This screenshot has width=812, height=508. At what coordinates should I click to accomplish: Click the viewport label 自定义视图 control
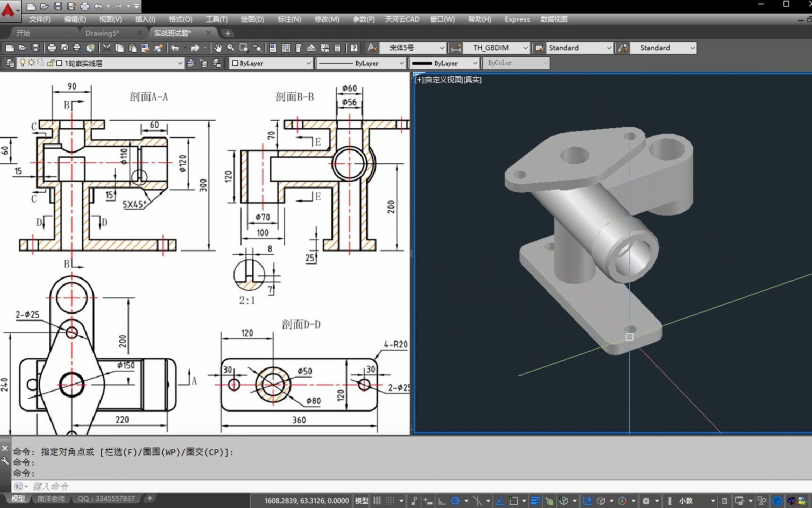click(442, 80)
